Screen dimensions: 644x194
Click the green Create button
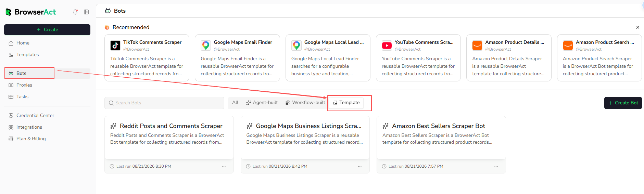pyautogui.click(x=47, y=30)
